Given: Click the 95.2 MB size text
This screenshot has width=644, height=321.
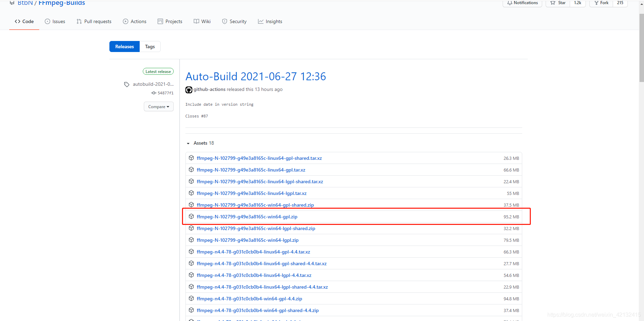Looking at the screenshot, I should pos(511,217).
